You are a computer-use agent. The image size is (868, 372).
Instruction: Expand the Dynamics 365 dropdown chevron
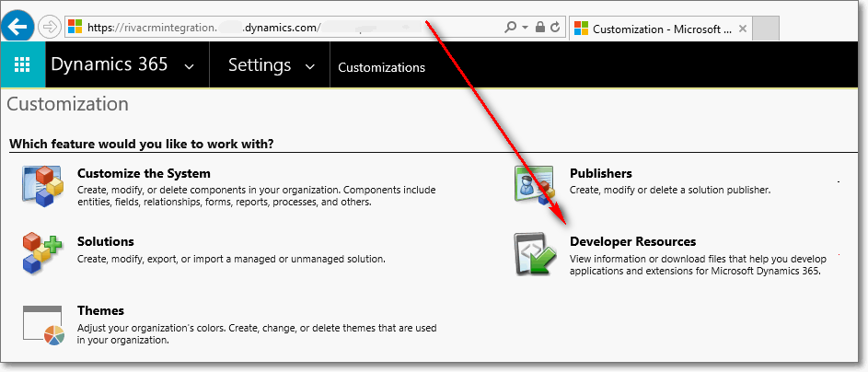190,67
